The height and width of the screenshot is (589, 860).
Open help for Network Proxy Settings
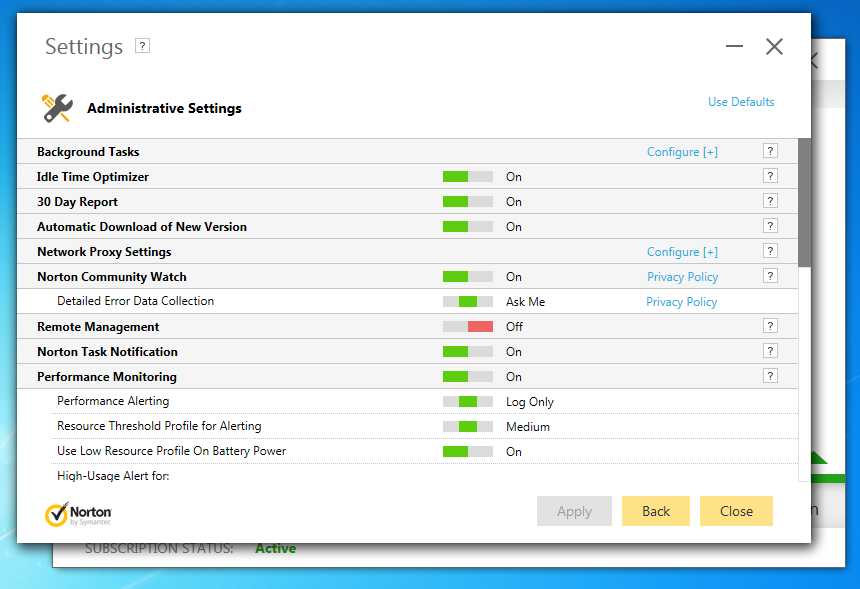click(x=770, y=251)
